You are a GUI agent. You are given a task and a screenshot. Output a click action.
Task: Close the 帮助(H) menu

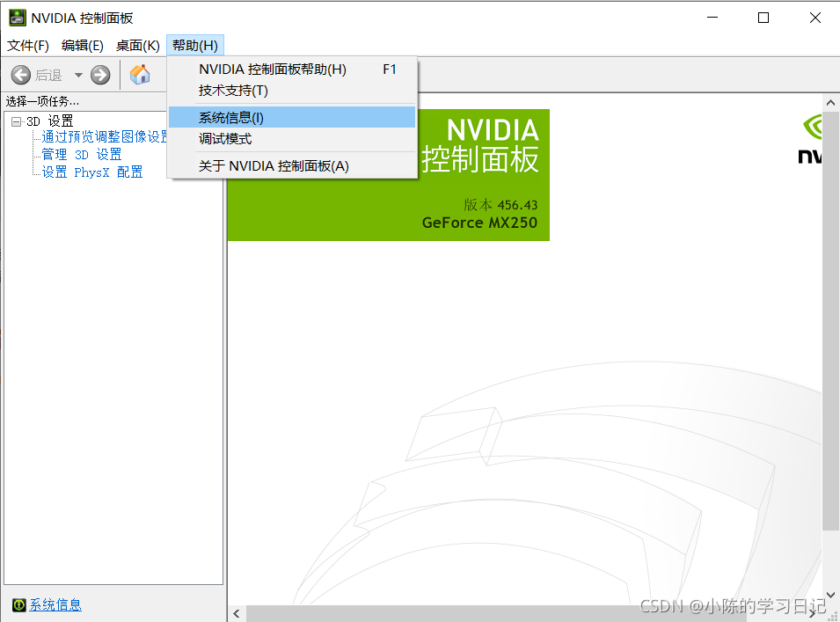click(195, 46)
